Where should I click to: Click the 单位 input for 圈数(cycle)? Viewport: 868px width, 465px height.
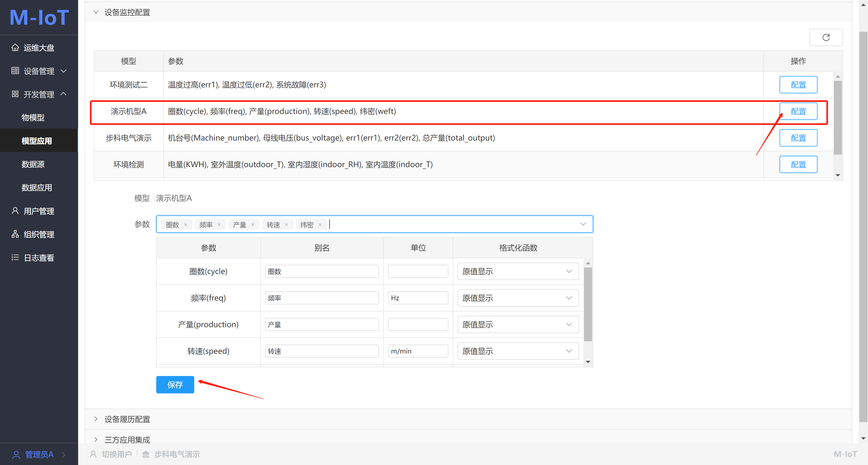pos(418,271)
